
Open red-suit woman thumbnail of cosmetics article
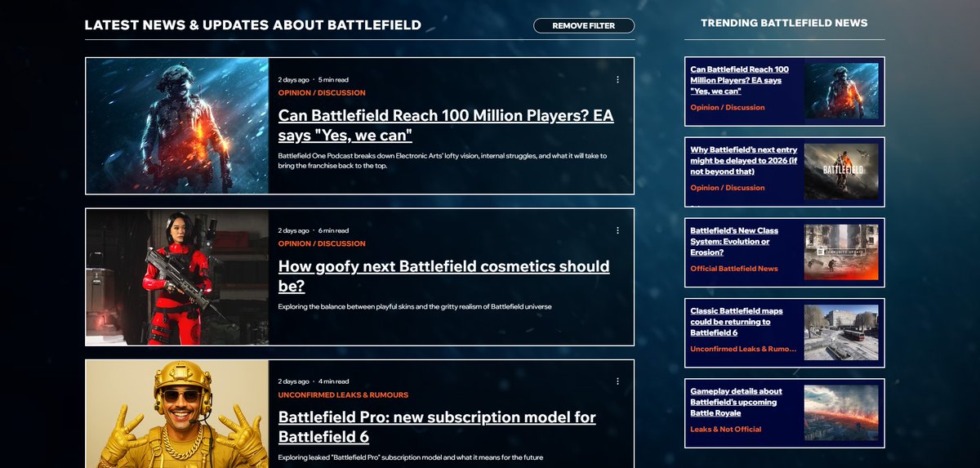click(177, 277)
